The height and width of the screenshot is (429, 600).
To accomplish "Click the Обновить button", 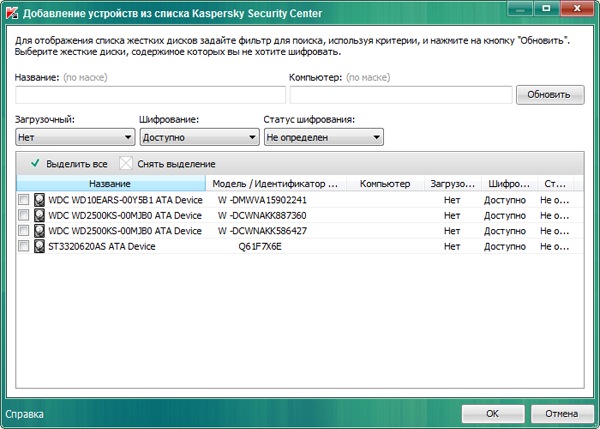I will coord(550,95).
